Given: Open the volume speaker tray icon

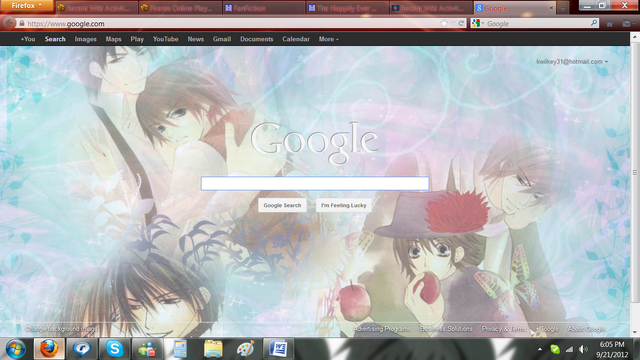Looking at the screenshot, I should (x=584, y=349).
